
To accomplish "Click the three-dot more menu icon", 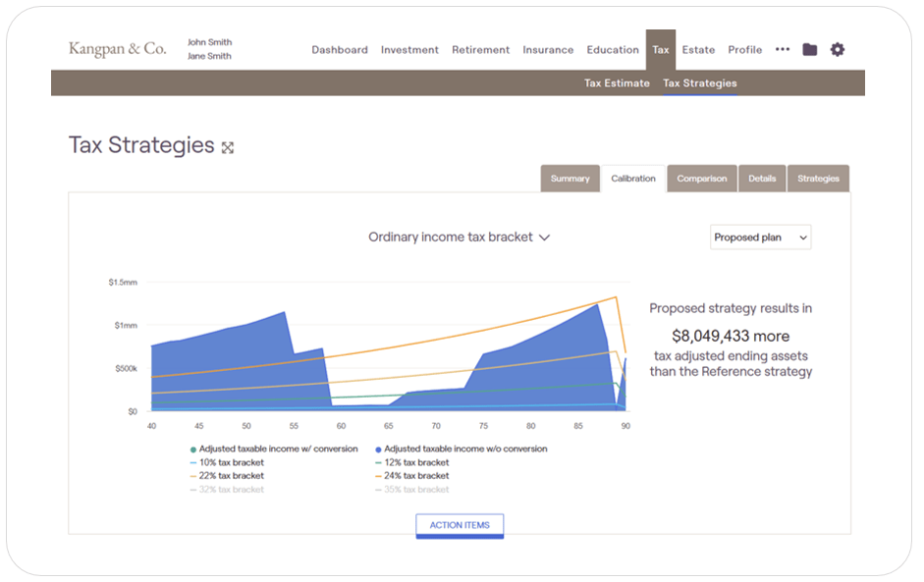I will tap(782, 50).
